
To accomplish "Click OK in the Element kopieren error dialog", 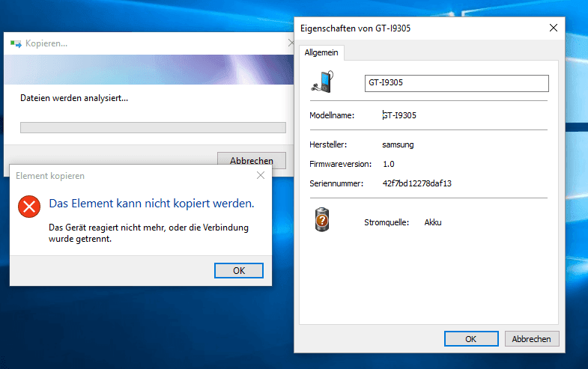I will coord(239,270).
